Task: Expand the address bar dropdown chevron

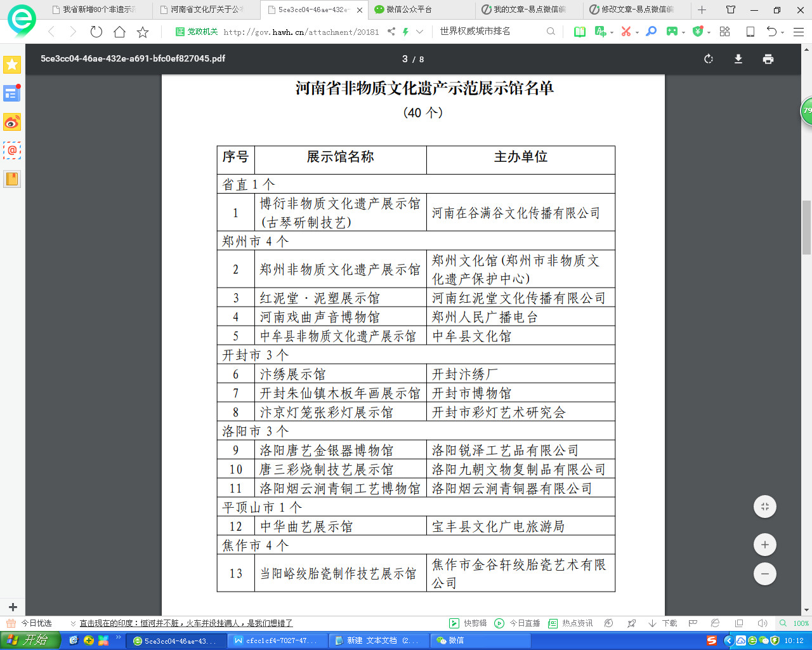Action: [420, 32]
